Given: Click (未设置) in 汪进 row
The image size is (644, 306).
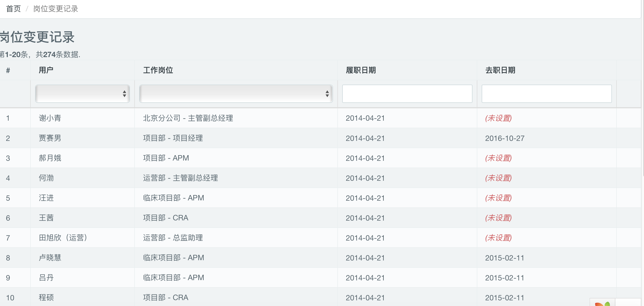Looking at the screenshot, I should tap(498, 198).
